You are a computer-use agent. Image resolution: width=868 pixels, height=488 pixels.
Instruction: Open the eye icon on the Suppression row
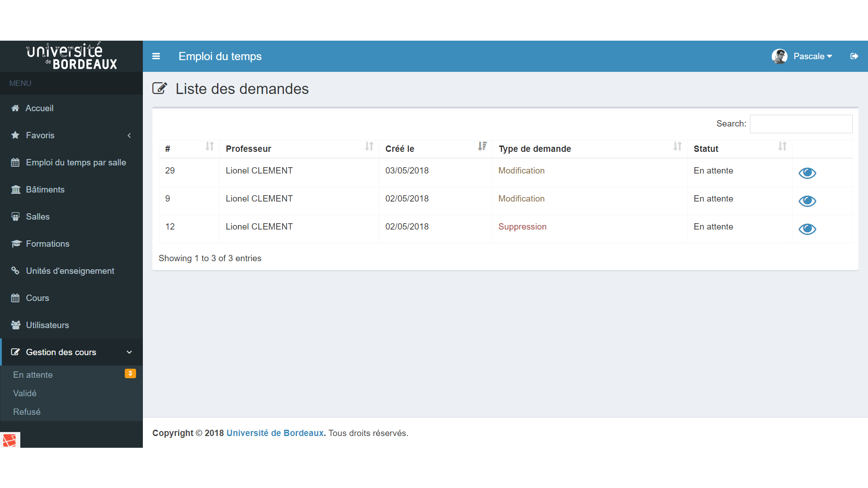click(x=807, y=229)
